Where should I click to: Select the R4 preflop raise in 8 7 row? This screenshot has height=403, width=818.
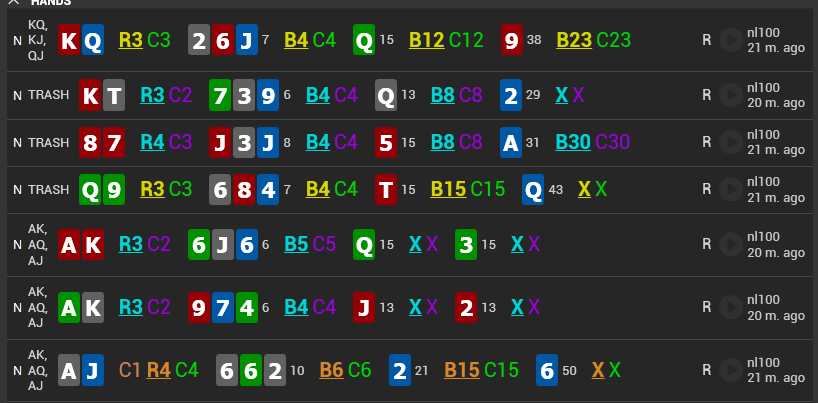[152, 142]
